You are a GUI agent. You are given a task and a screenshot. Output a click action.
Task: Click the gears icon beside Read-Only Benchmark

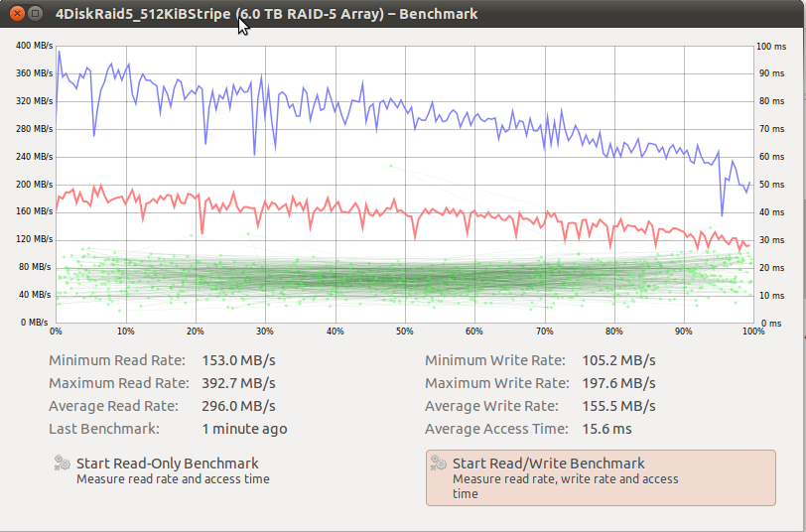(63, 463)
